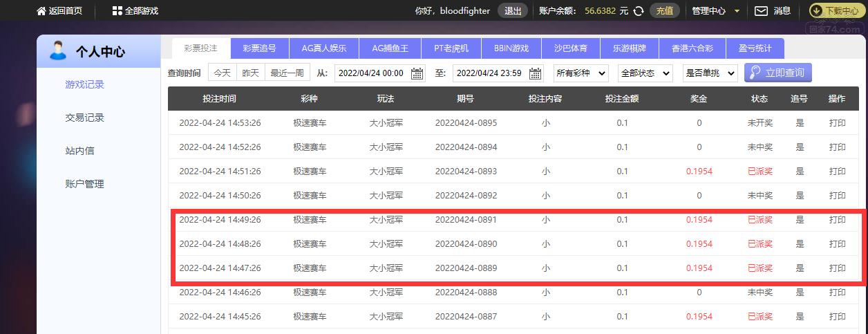Click the 消息 link
Image resolution: width=868 pixels, height=334 pixels.
pyautogui.click(x=782, y=11)
